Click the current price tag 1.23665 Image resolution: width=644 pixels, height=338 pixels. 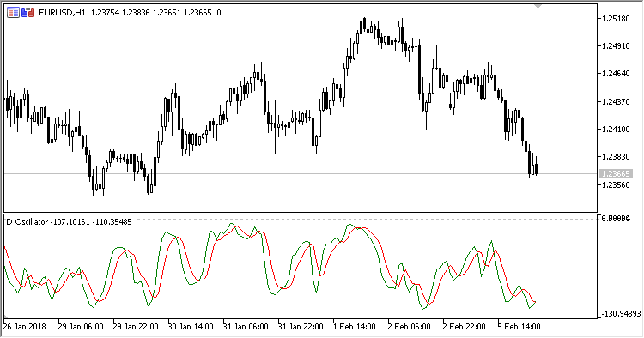point(616,174)
